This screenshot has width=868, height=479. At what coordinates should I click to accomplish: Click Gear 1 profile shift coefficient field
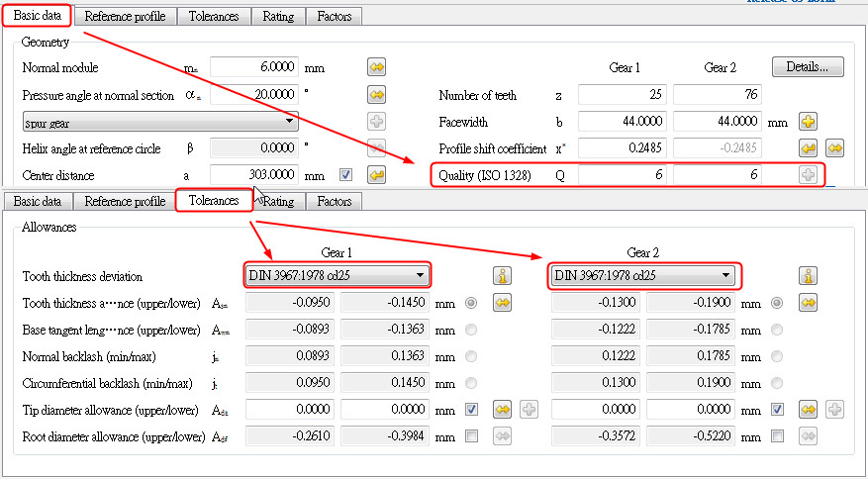click(x=623, y=148)
